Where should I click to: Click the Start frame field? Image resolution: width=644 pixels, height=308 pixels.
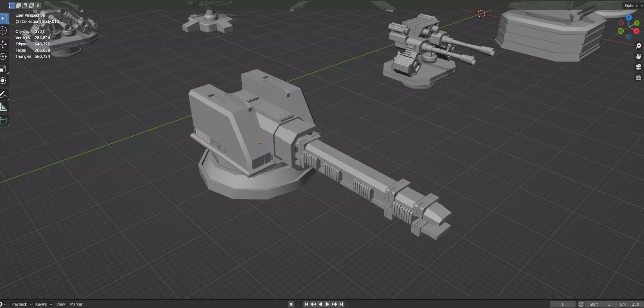600,304
